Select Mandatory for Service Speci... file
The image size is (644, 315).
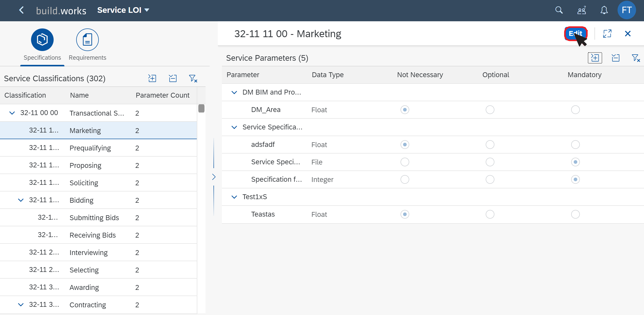(575, 162)
